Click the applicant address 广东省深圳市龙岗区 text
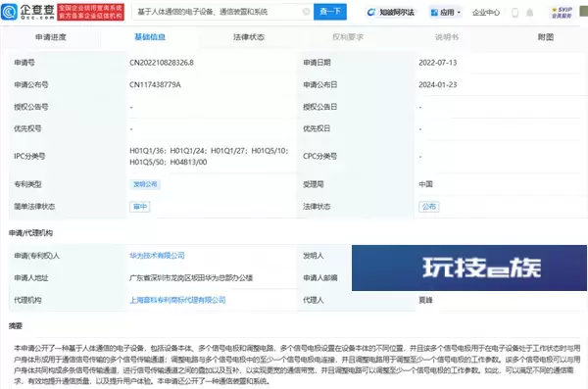The width and height of the screenshot is (588, 389). (191, 277)
